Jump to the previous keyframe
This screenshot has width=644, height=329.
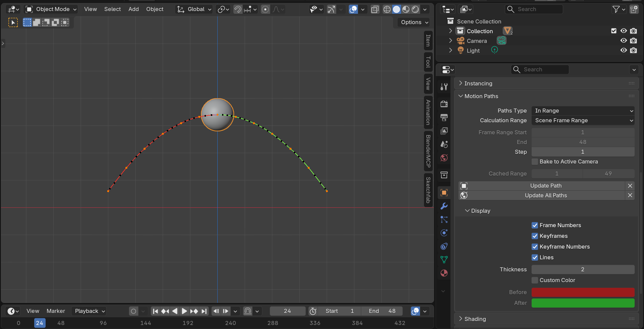click(x=165, y=311)
